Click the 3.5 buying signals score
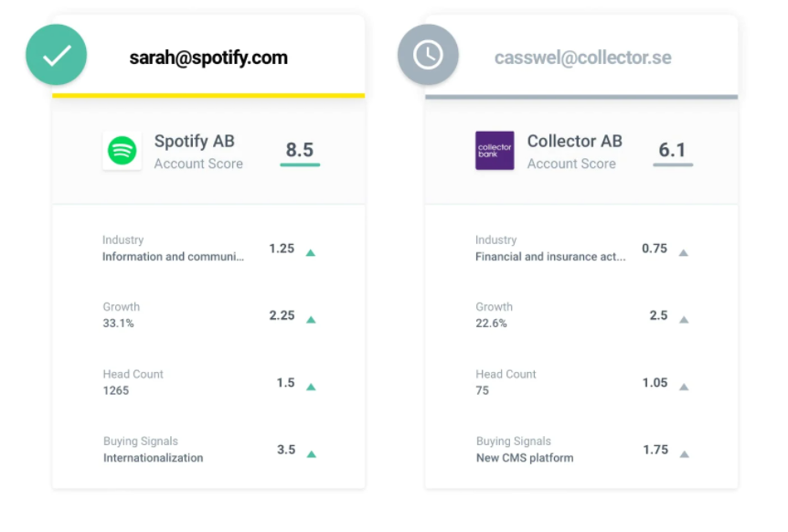 [286, 450]
